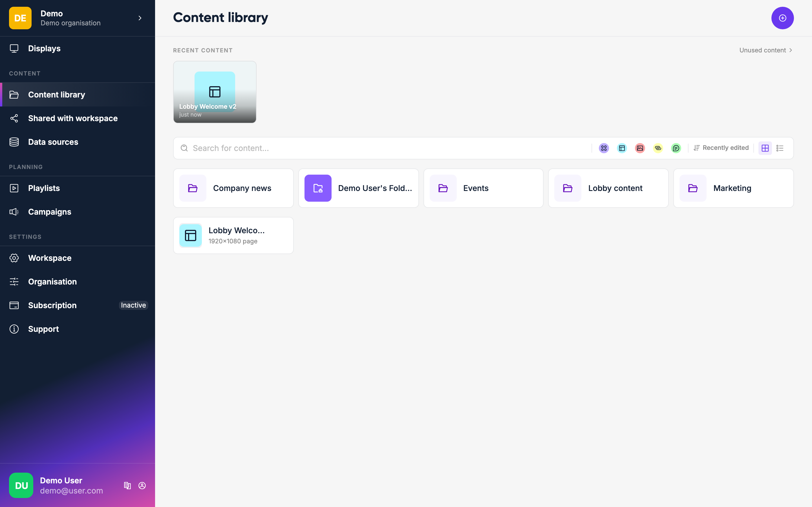This screenshot has width=812, height=507.
Task: Open the account icon near Demo User
Action: 142,485
